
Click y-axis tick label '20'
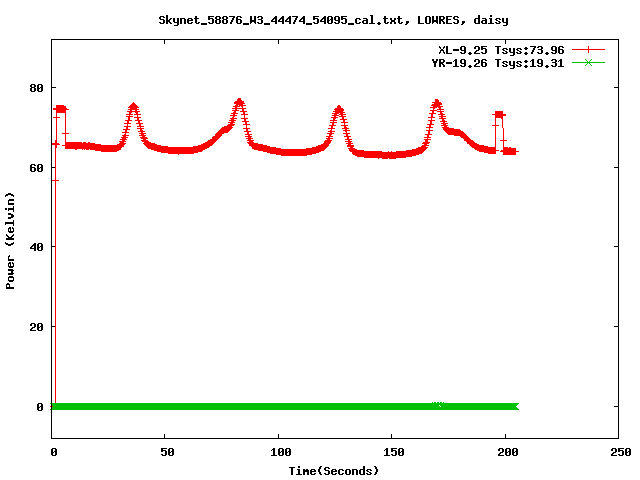(x=36, y=327)
